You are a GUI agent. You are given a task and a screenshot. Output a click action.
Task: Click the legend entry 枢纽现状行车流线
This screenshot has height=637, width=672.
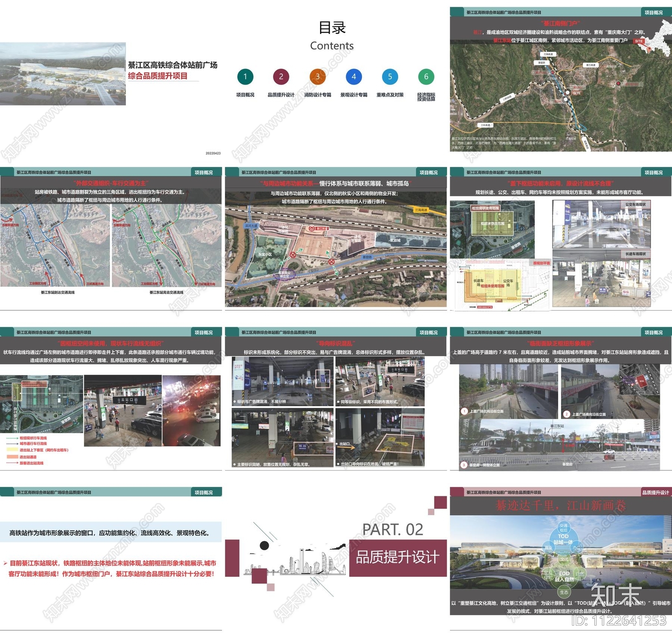click(x=33, y=438)
